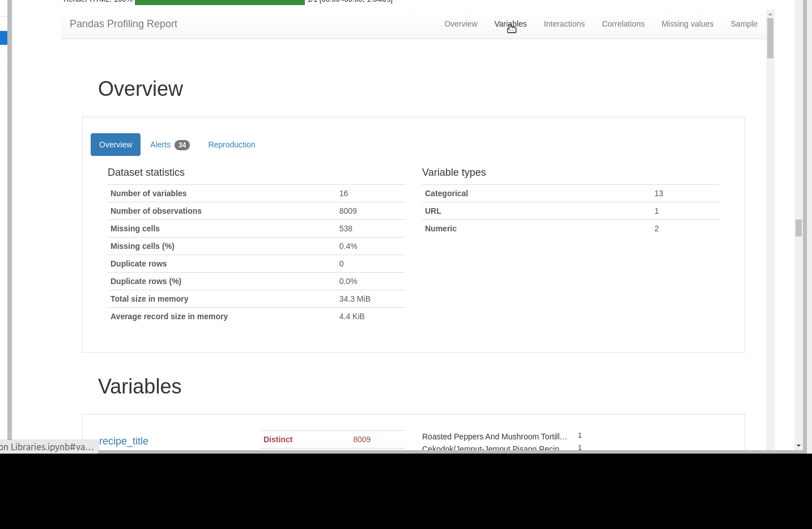812x529 pixels.
Task: Click Categorical variable type row
Action: point(571,193)
